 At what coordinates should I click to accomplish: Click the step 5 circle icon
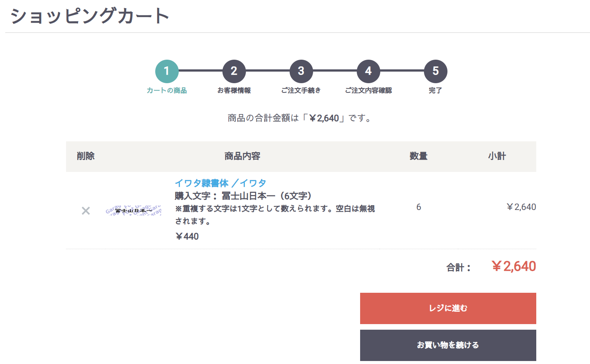(436, 71)
